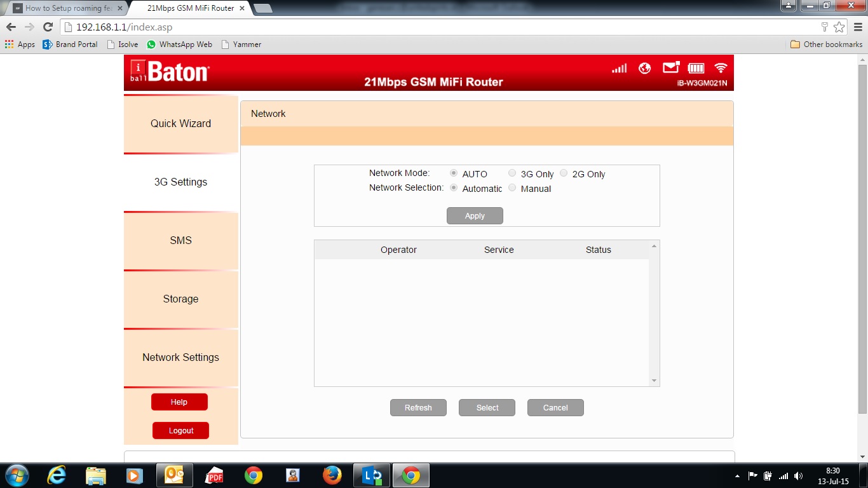The height and width of the screenshot is (488, 868).
Task: Open the Network Settings menu section
Action: (180, 358)
